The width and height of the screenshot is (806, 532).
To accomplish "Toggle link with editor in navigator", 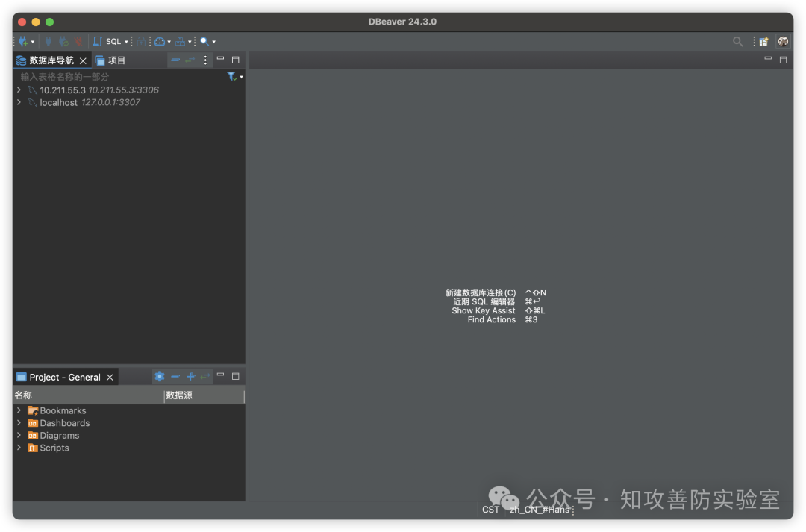I will pyautogui.click(x=190, y=60).
